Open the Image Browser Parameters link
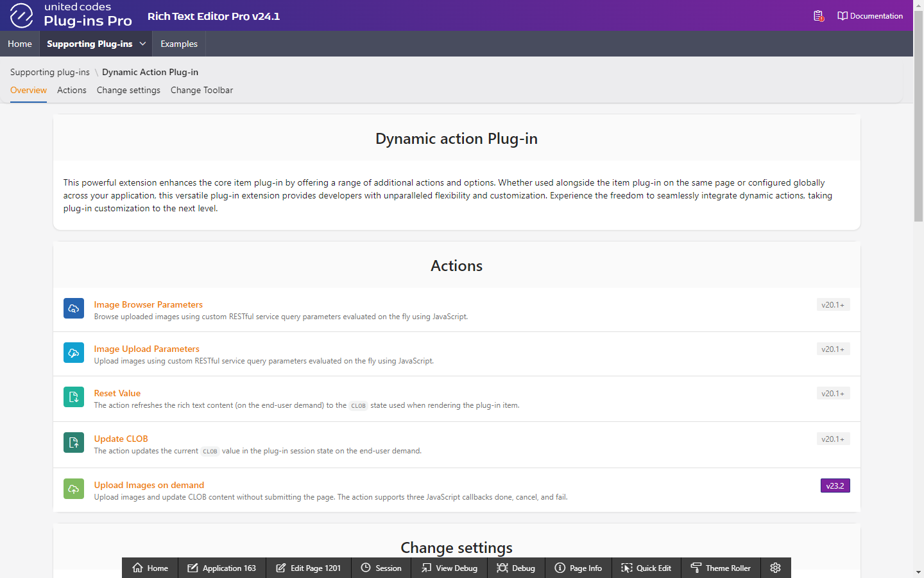Screen dimensions: 924x578 point(148,304)
